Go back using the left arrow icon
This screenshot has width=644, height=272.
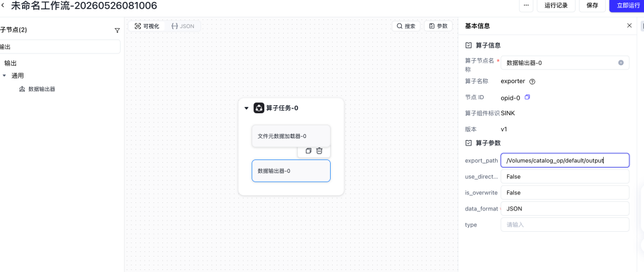[x=3, y=6]
